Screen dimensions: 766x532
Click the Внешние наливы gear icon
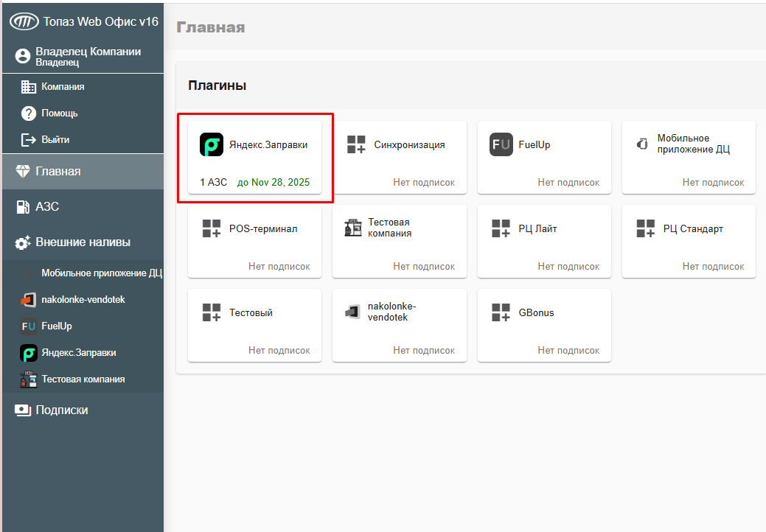tap(22, 242)
